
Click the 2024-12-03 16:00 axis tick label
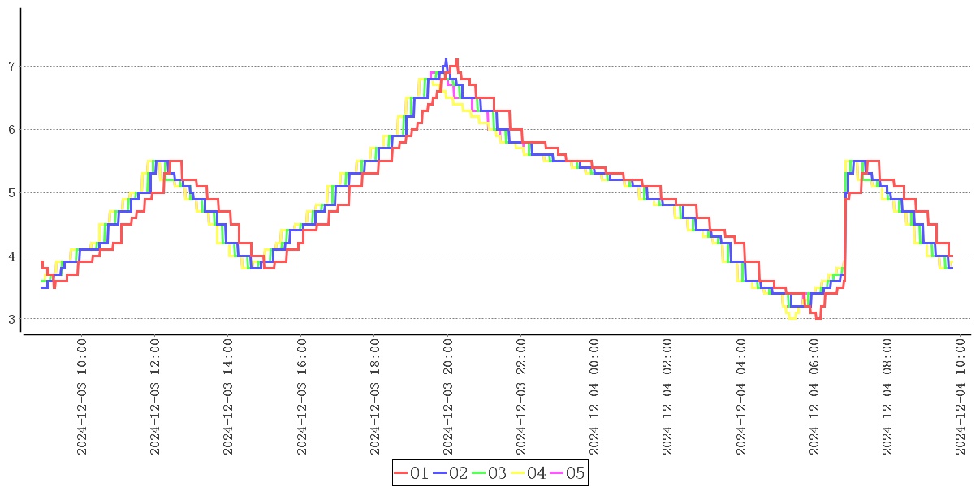click(x=302, y=397)
